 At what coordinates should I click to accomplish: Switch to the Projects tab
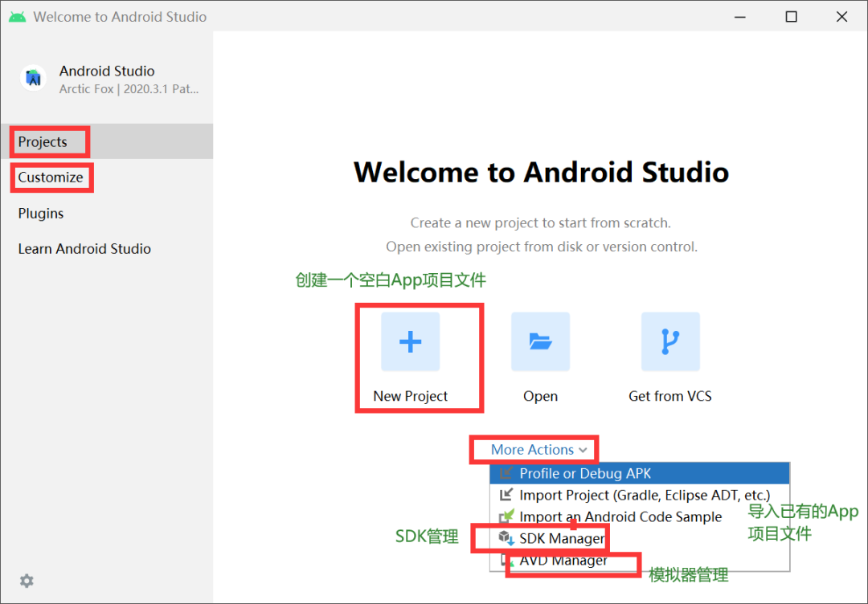pos(107,141)
